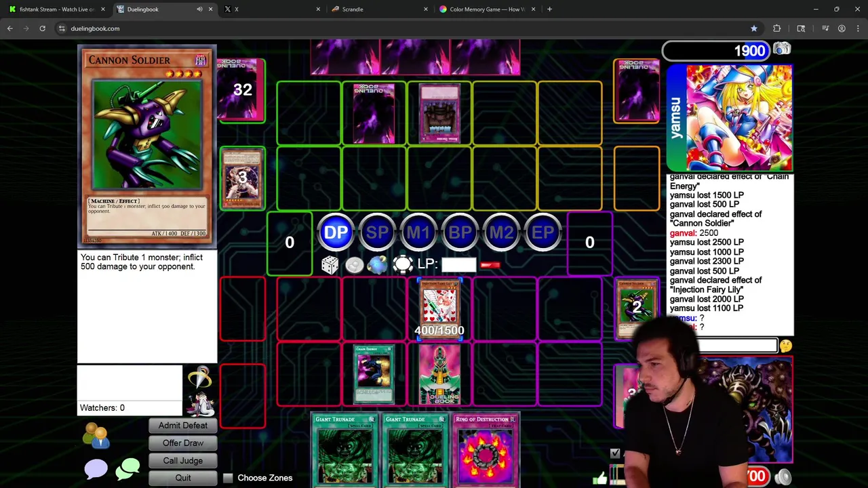The height and width of the screenshot is (488, 868).
Task: Click the Quit button
Action: (x=183, y=477)
